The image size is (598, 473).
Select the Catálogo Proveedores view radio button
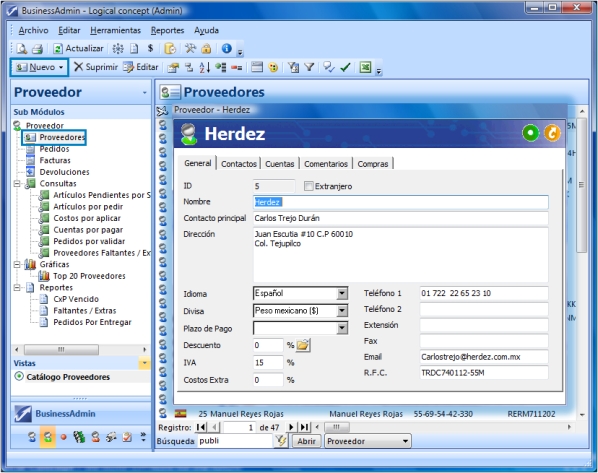[x=19, y=376]
